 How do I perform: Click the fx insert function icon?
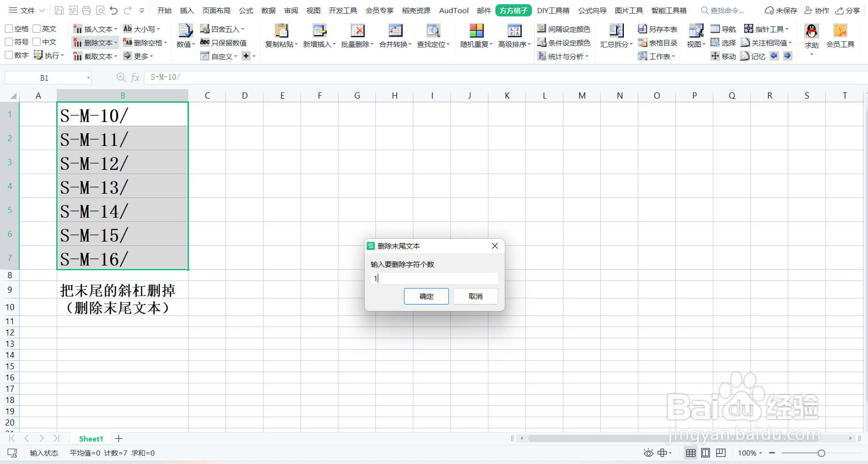[135, 77]
